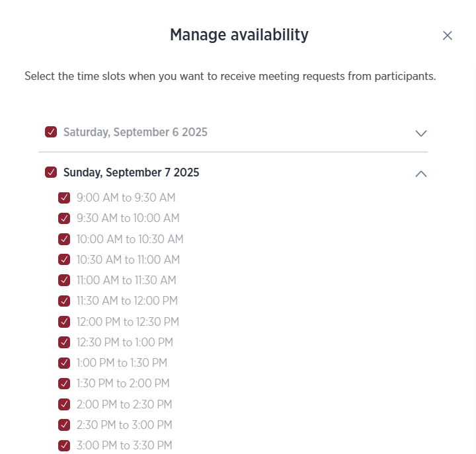
Task: Toggle 10:30 AM to 11:00 AM checkbox
Action: (x=64, y=260)
